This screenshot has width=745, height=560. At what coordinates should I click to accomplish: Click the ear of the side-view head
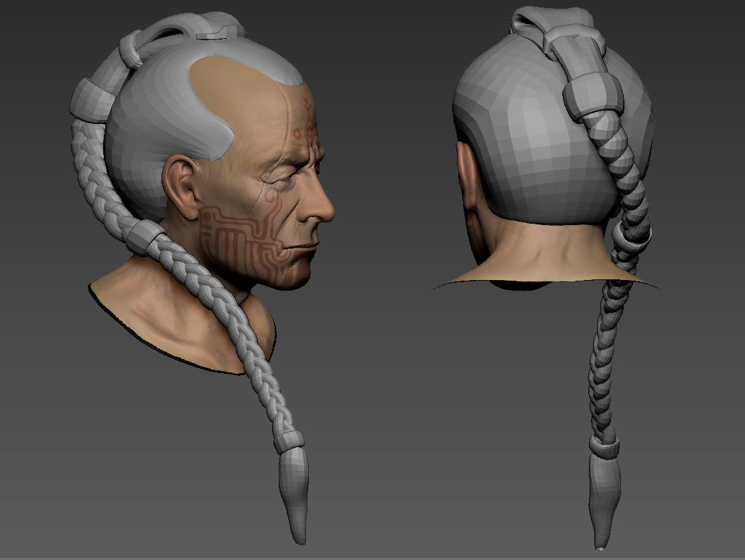click(180, 187)
